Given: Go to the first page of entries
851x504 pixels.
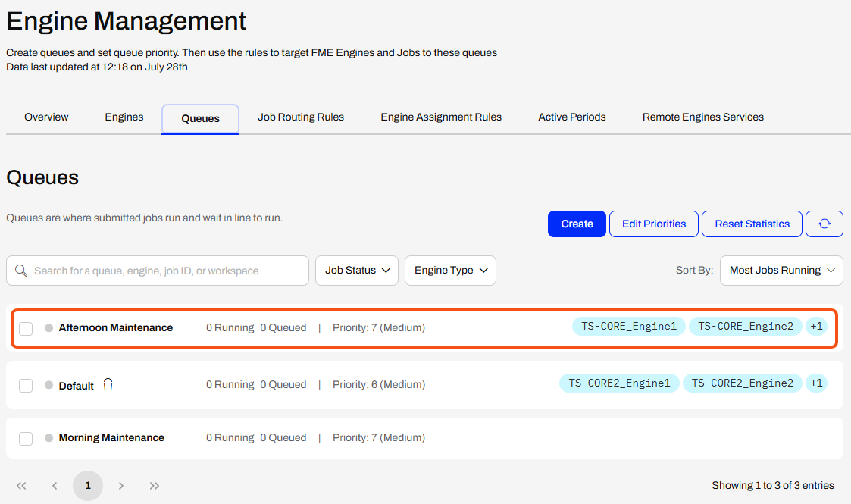Looking at the screenshot, I should (x=21, y=486).
